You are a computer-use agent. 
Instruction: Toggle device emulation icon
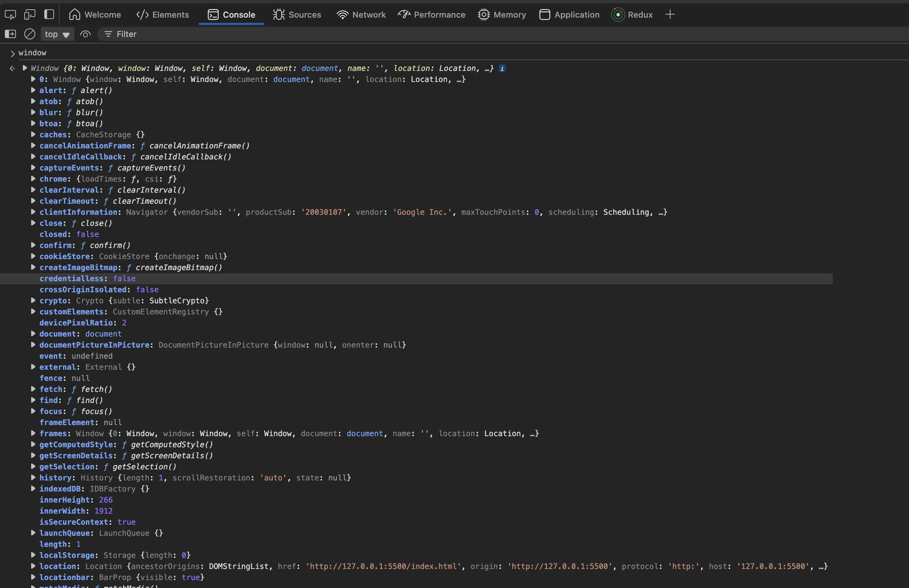[30, 15]
